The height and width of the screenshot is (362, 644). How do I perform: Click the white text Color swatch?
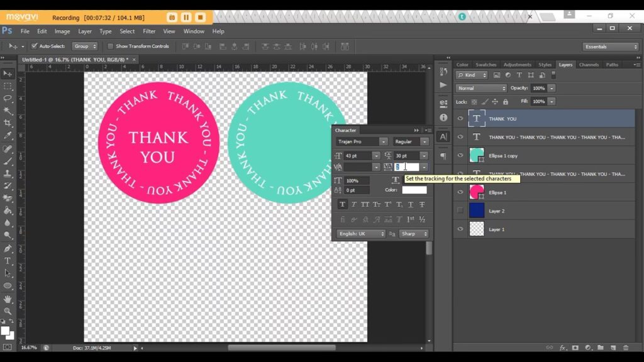click(x=414, y=190)
